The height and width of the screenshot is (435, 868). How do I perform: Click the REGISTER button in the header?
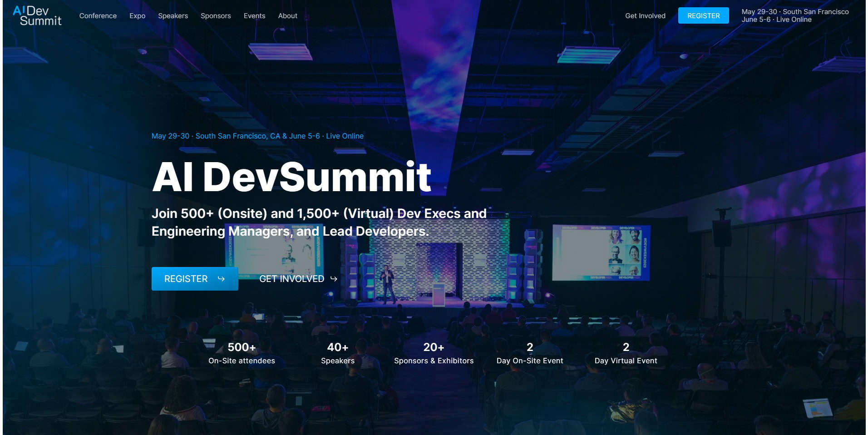pyautogui.click(x=703, y=15)
